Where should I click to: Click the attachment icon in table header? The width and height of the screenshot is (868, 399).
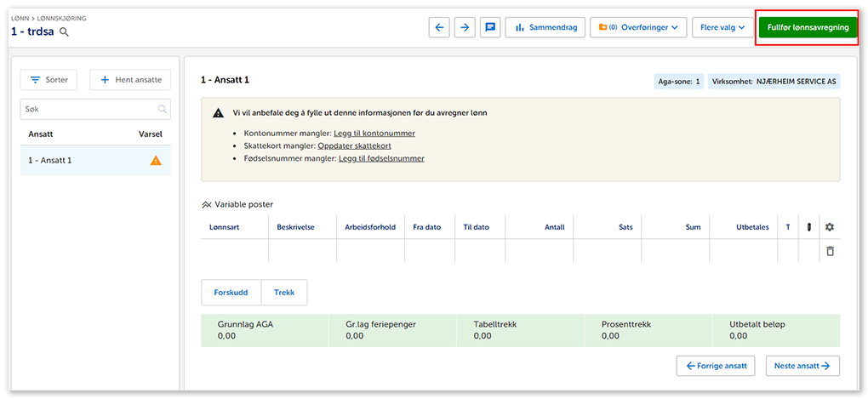pos(808,227)
